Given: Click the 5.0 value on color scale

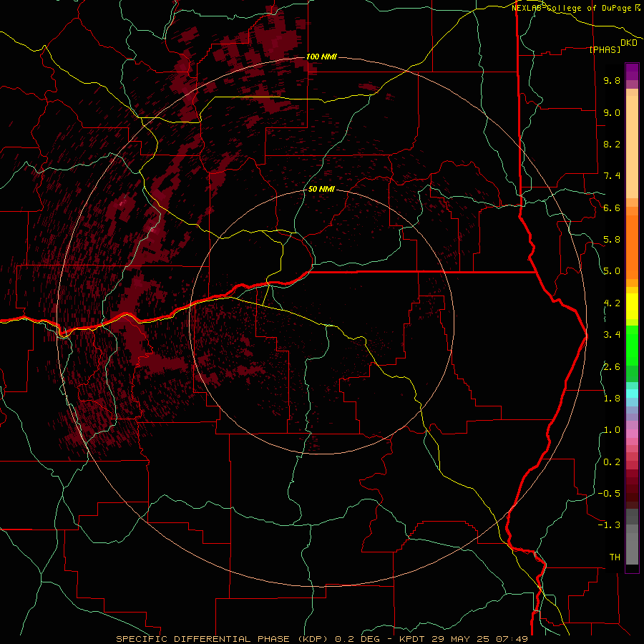Looking at the screenshot, I should (x=612, y=271).
